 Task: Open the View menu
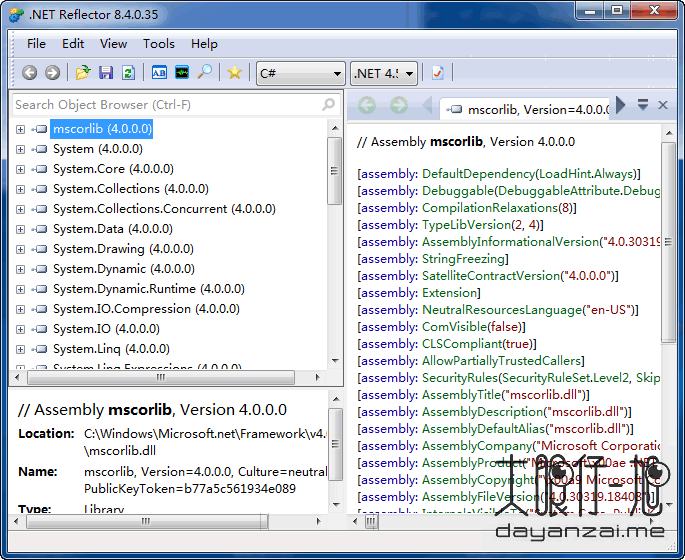tap(113, 44)
